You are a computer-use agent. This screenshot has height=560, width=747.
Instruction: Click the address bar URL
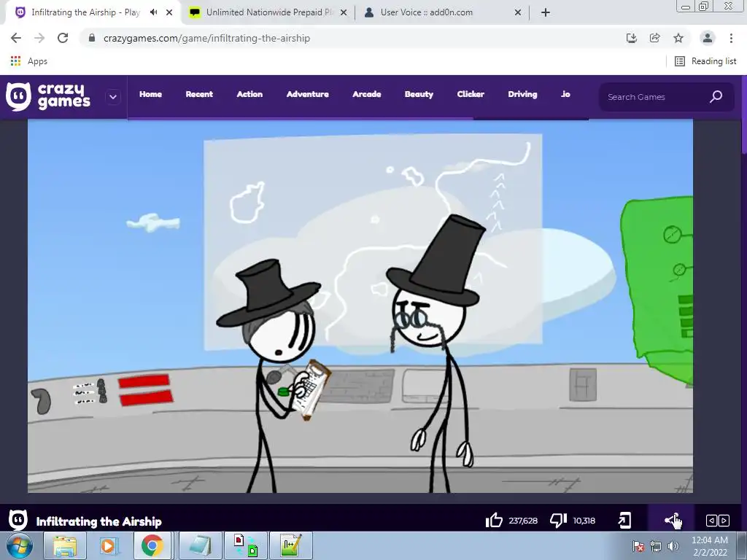pyautogui.click(x=206, y=38)
